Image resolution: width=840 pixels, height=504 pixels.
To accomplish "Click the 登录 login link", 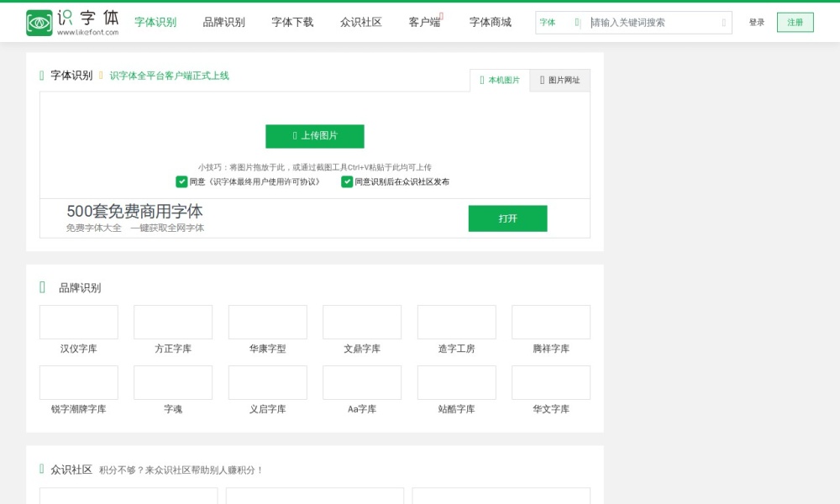I will point(757,22).
